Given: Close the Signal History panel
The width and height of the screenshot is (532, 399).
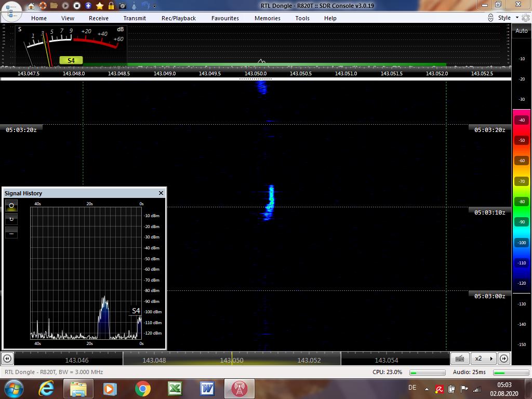Looking at the screenshot, I should point(161,193).
